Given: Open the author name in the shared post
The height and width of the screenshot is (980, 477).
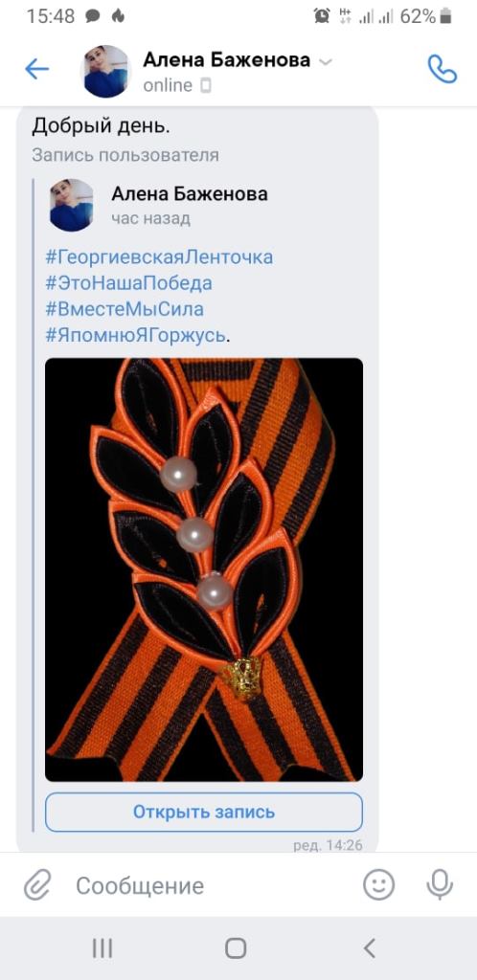Looking at the screenshot, I should click(x=190, y=193).
